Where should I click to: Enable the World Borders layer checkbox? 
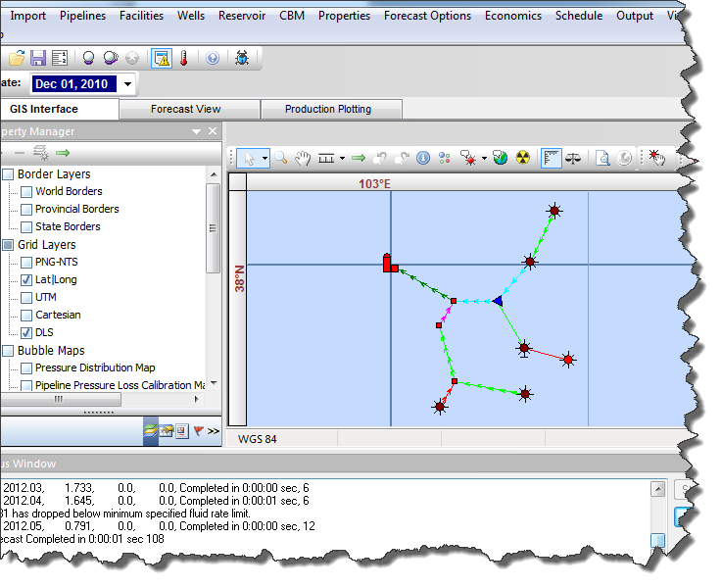[x=26, y=192]
